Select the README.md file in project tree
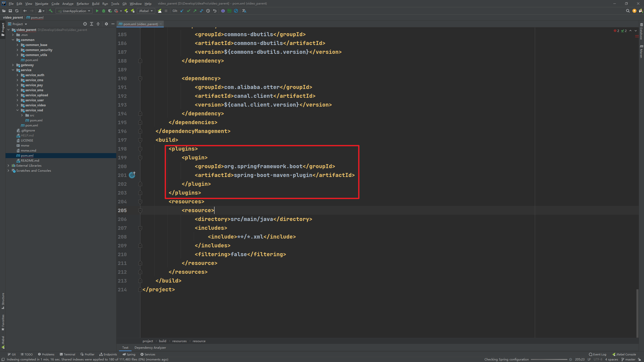This screenshot has width=644, height=362. pyautogui.click(x=30, y=160)
